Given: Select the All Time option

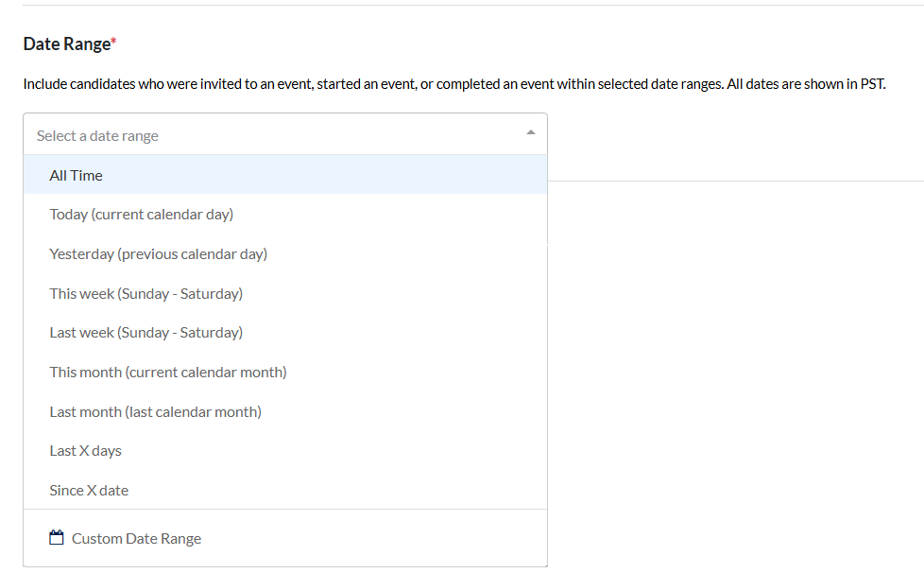Looking at the screenshot, I should 77,175.
